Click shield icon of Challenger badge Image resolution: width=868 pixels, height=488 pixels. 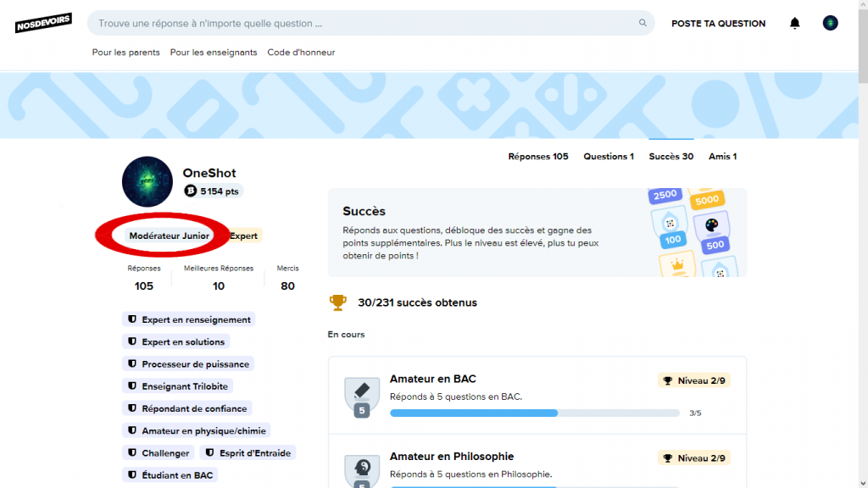click(131, 452)
